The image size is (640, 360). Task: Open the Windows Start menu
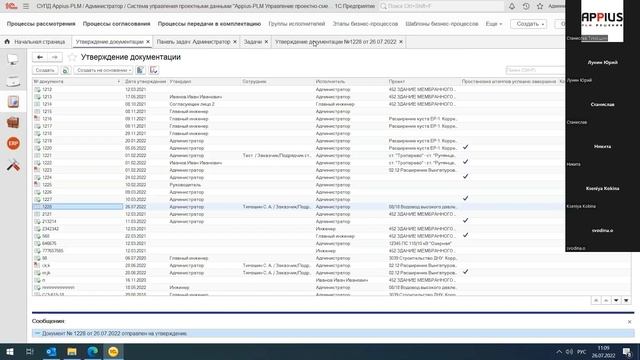10,352
